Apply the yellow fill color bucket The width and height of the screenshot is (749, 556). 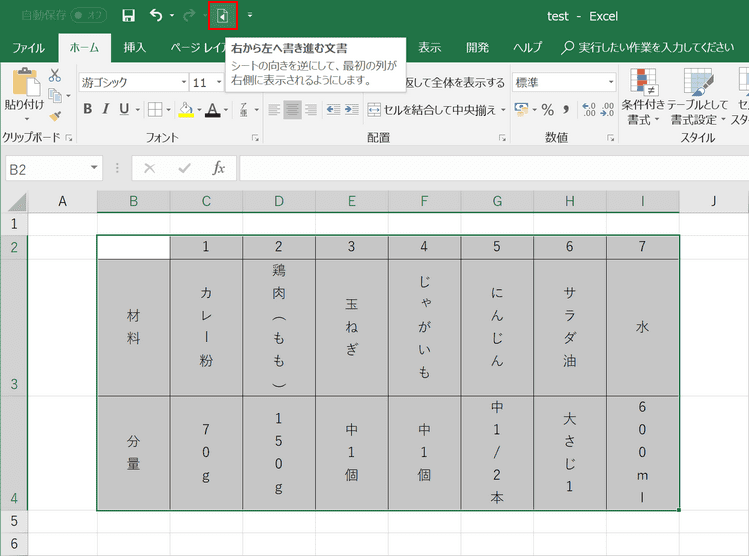coord(186,110)
